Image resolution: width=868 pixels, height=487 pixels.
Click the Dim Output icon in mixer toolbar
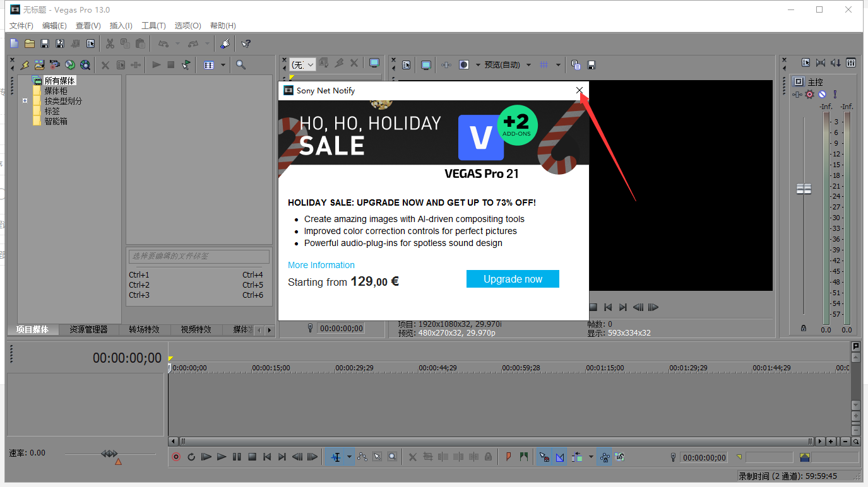pyautogui.click(x=836, y=62)
